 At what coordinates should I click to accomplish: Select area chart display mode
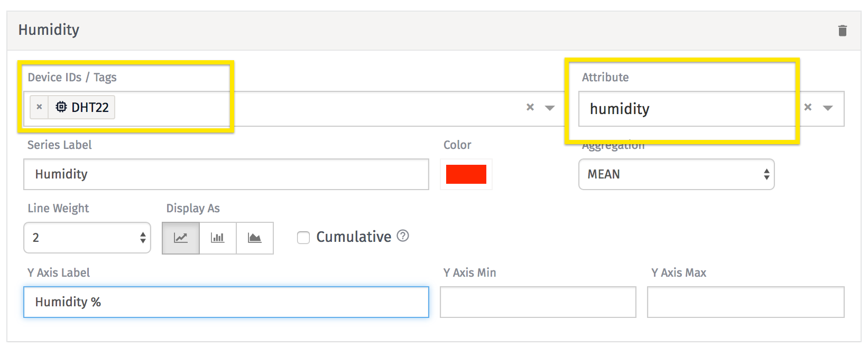click(x=255, y=238)
